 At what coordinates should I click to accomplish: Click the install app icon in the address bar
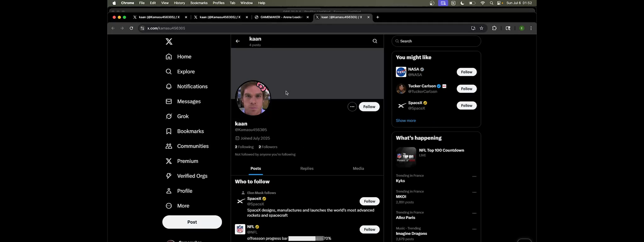pos(473,28)
